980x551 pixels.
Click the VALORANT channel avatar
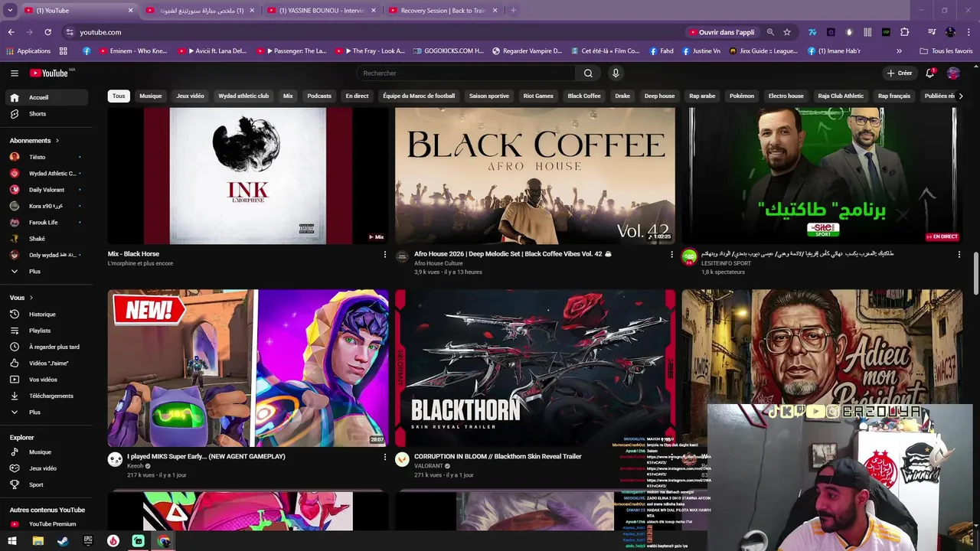(x=402, y=459)
